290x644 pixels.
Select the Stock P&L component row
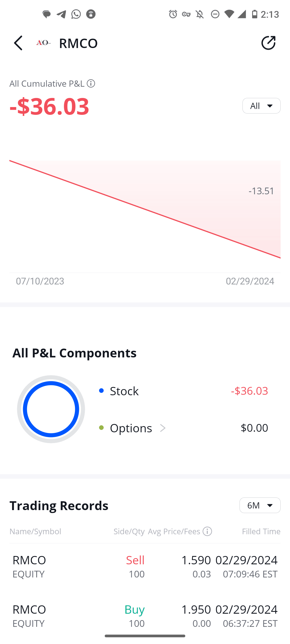[183, 391]
